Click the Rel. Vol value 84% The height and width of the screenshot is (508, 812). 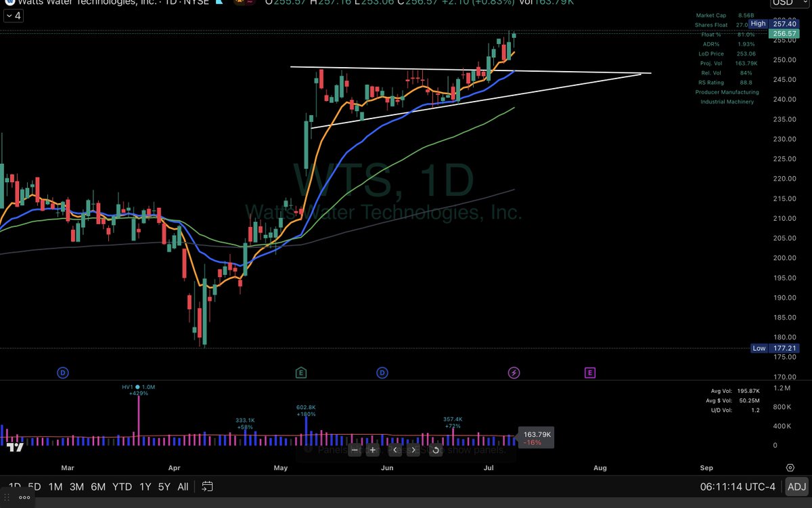click(745, 72)
